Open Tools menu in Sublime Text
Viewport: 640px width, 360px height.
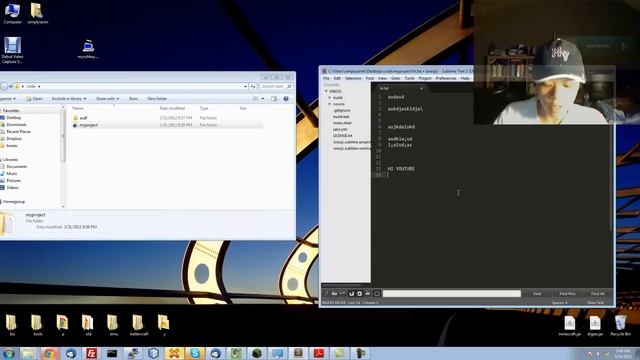409,78
